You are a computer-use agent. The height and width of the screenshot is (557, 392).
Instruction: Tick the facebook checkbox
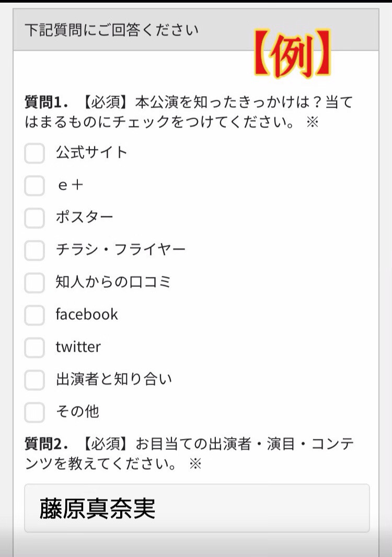(34, 315)
